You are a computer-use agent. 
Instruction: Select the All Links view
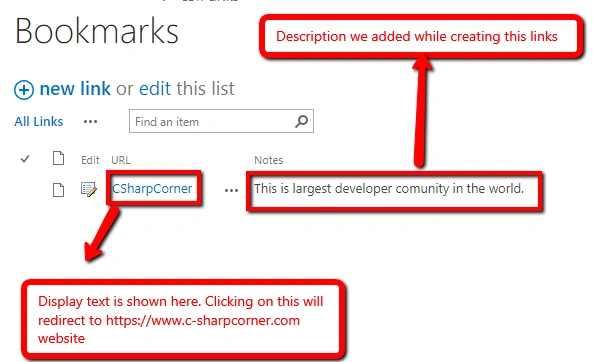pyautogui.click(x=39, y=121)
